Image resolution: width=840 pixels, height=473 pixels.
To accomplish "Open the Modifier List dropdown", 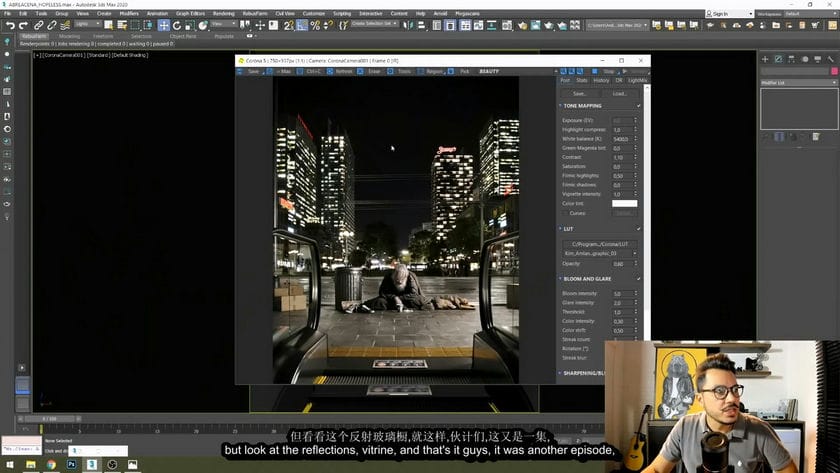I will click(x=795, y=83).
